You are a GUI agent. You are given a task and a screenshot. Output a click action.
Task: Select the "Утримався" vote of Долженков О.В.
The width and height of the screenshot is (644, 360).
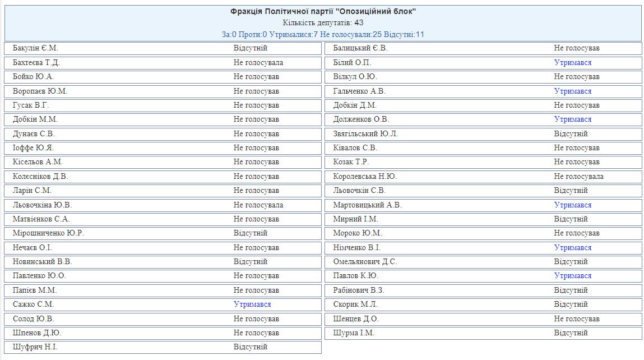[572, 119]
